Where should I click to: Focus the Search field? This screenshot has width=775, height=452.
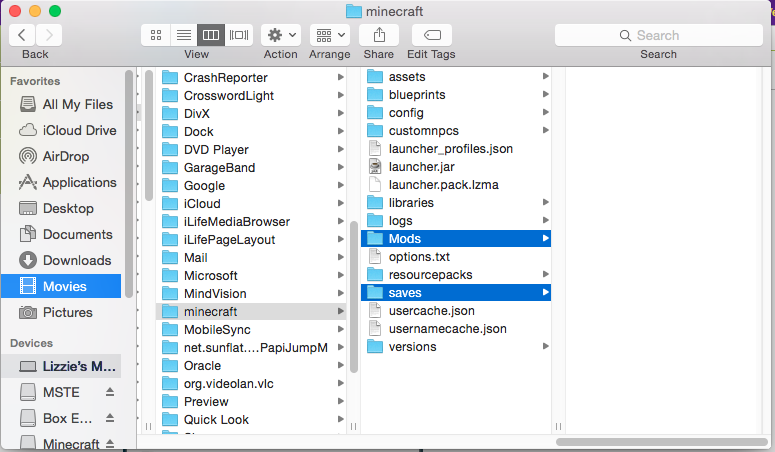tap(658, 35)
